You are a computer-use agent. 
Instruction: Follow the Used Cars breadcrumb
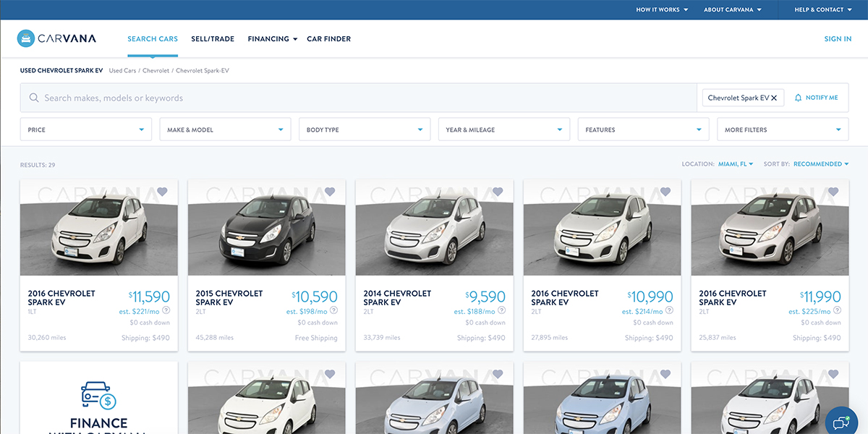click(122, 71)
